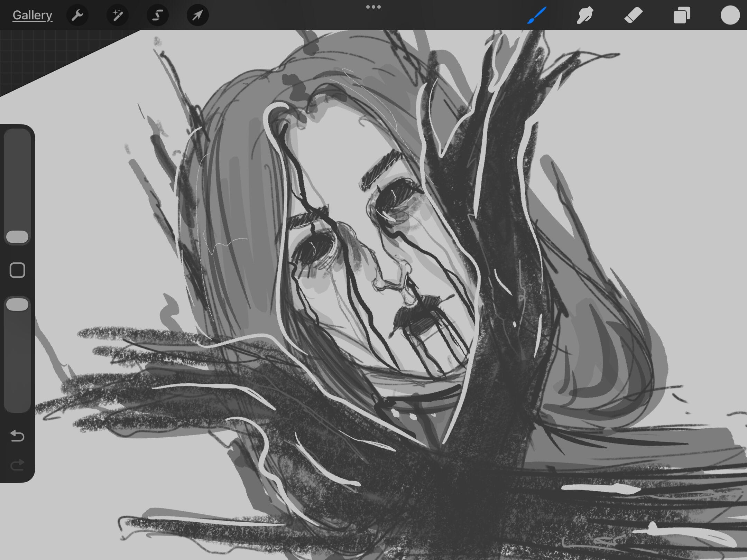The height and width of the screenshot is (560, 747).
Task: Click the brush size slider handle
Action: click(x=17, y=237)
